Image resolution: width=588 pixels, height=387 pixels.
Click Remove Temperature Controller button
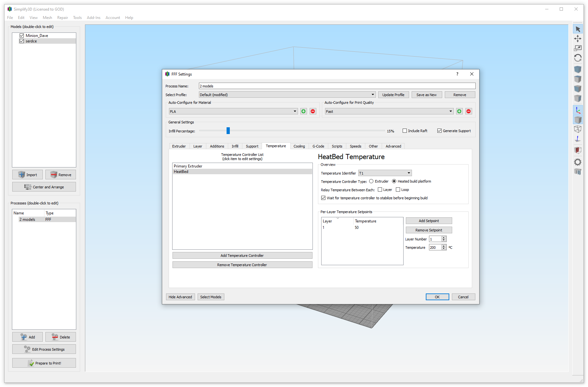tap(242, 265)
